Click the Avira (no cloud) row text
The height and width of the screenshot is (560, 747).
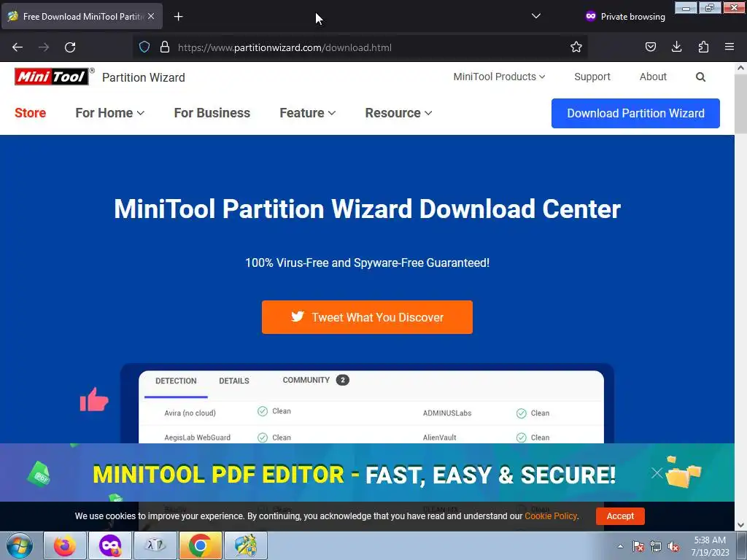tap(190, 413)
